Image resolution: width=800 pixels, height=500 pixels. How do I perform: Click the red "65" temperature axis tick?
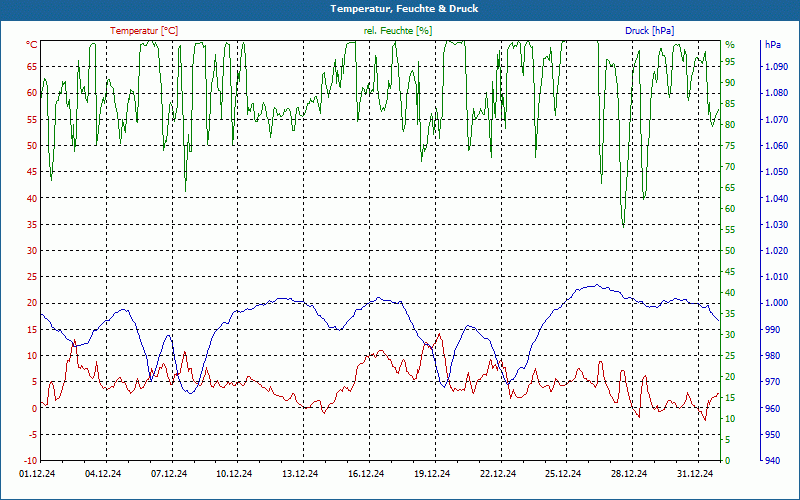32,66
